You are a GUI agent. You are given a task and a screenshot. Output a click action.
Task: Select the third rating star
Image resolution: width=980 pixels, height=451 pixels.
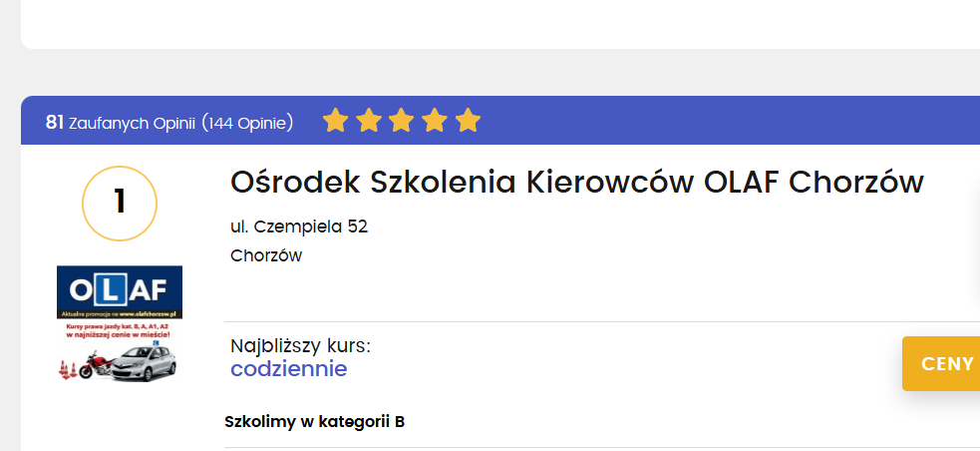point(402,122)
